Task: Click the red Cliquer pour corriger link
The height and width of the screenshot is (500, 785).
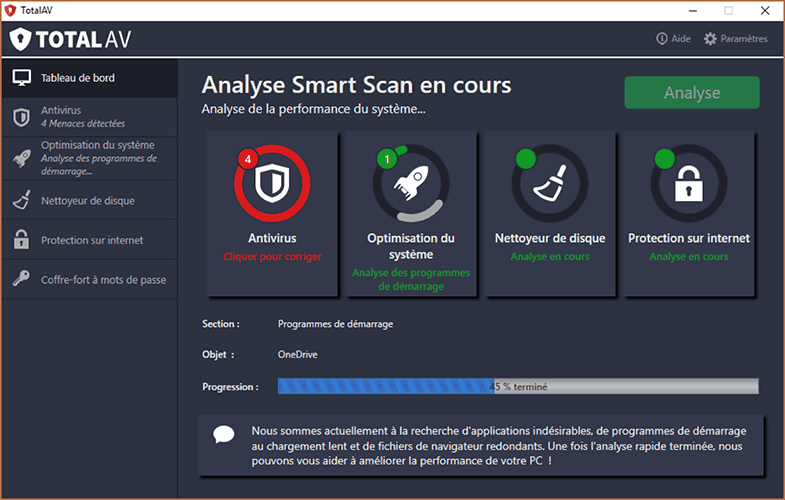Action: pos(272,256)
